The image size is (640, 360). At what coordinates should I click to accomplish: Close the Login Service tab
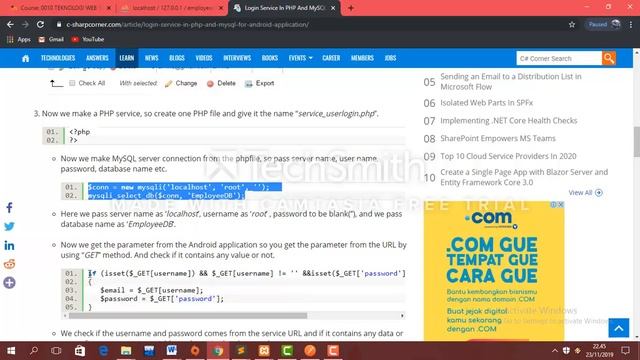pyautogui.click(x=333, y=8)
